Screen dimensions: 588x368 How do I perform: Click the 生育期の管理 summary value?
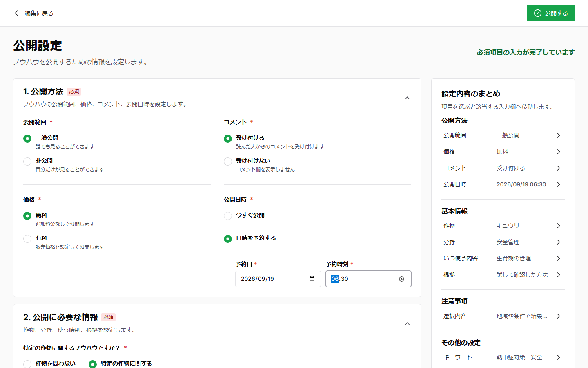(x=514, y=258)
